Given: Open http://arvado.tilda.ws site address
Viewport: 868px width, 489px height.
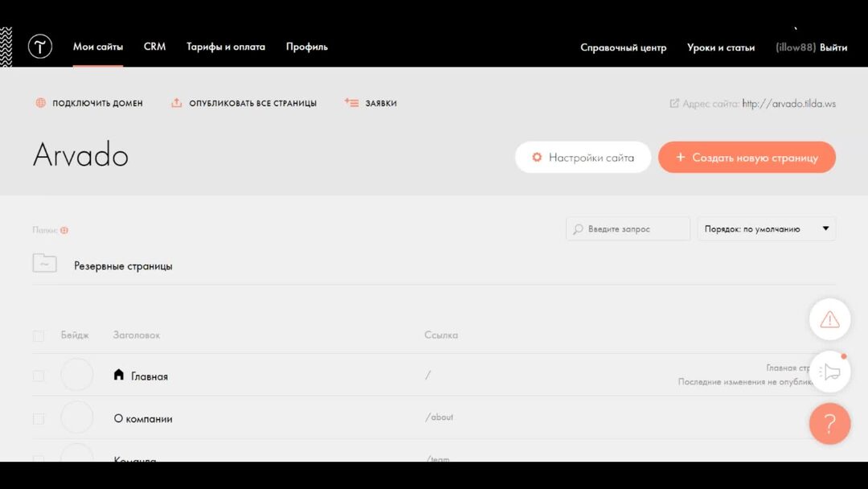Looking at the screenshot, I should click(789, 104).
